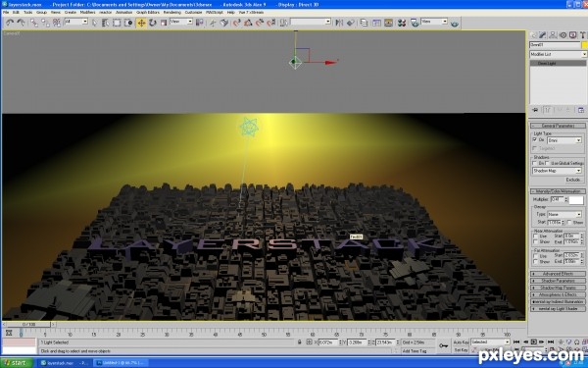Open the Utilities hammer panel tab
This screenshot has height=368, width=588.
583,35
